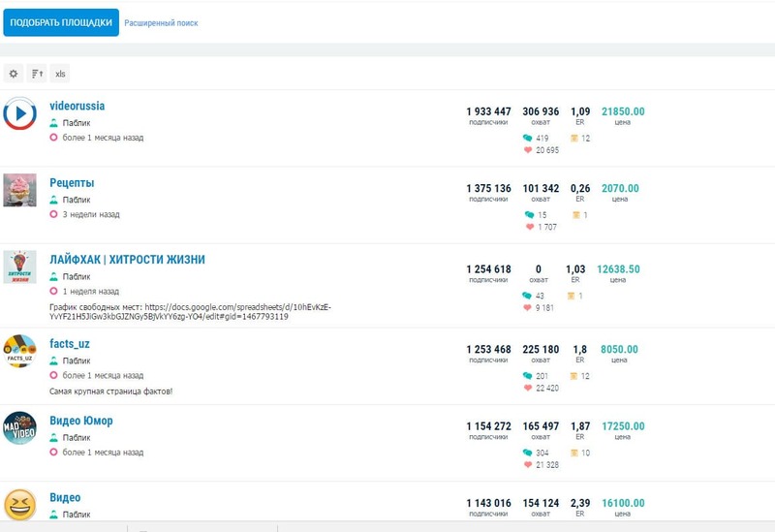Click the Паблик person icon under facts_uz
The width and height of the screenshot is (775, 532).
pos(55,360)
